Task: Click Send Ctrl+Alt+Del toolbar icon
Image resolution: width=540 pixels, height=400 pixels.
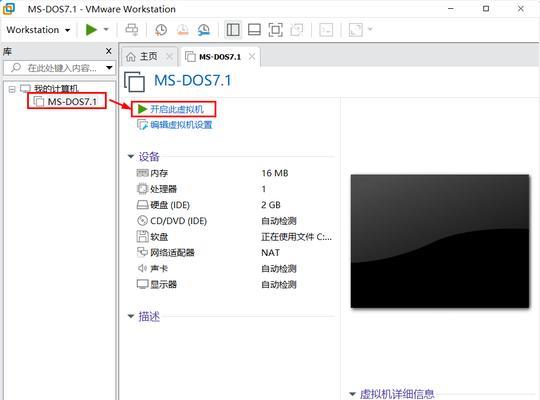Action: pos(132,30)
